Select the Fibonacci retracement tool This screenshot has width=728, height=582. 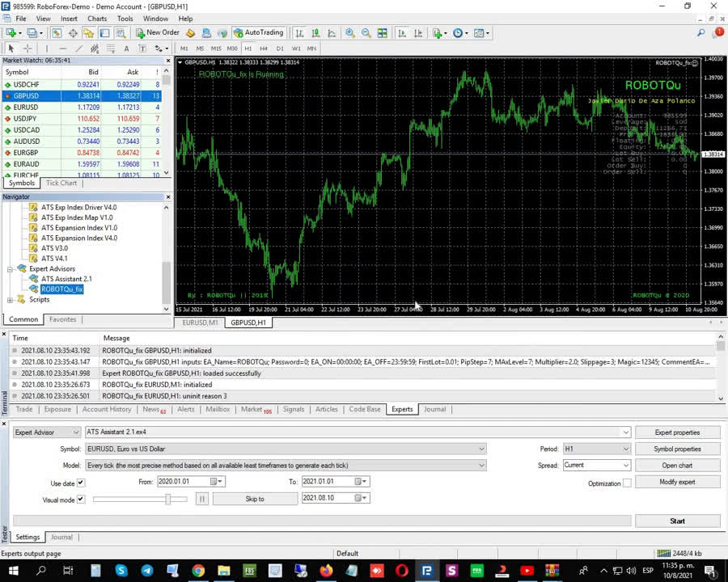(x=111, y=48)
